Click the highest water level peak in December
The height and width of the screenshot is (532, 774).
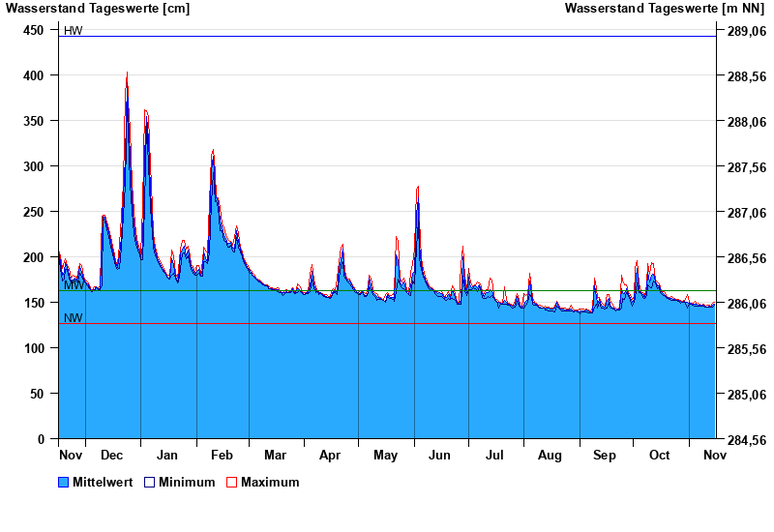click(127, 74)
